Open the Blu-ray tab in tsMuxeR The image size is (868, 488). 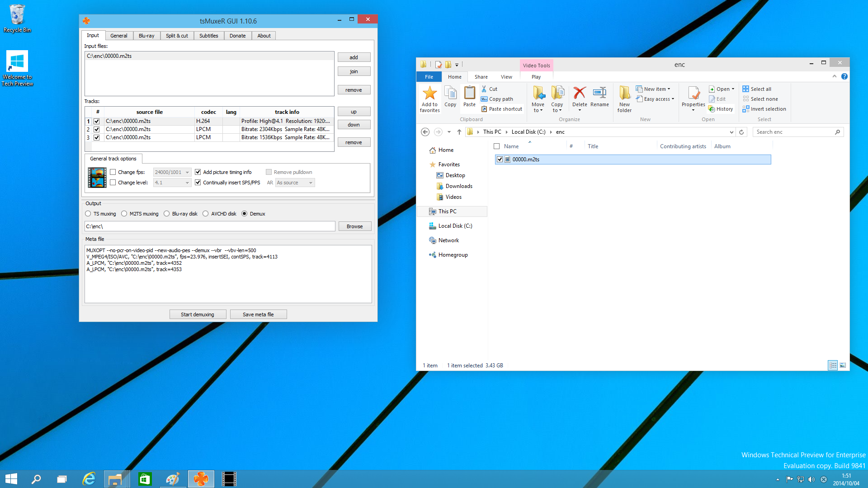(x=146, y=36)
